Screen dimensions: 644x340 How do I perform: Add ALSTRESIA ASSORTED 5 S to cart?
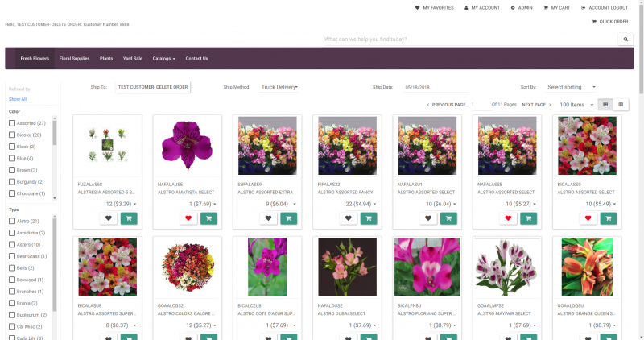(x=129, y=218)
